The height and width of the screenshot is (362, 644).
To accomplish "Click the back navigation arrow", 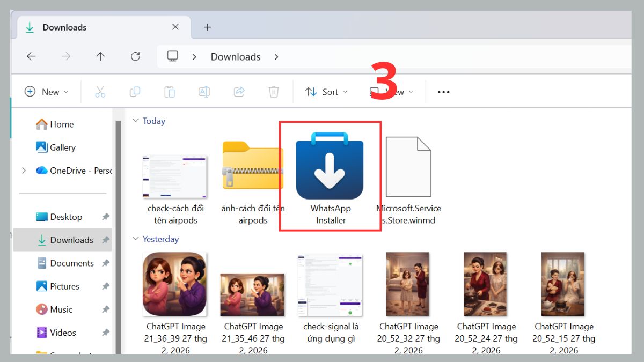I will coord(31,56).
